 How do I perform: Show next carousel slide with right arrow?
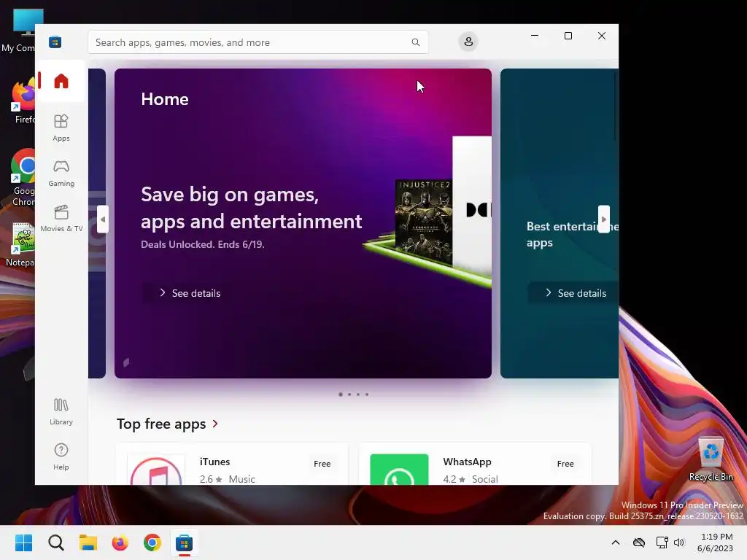click(x=603, y=219)
